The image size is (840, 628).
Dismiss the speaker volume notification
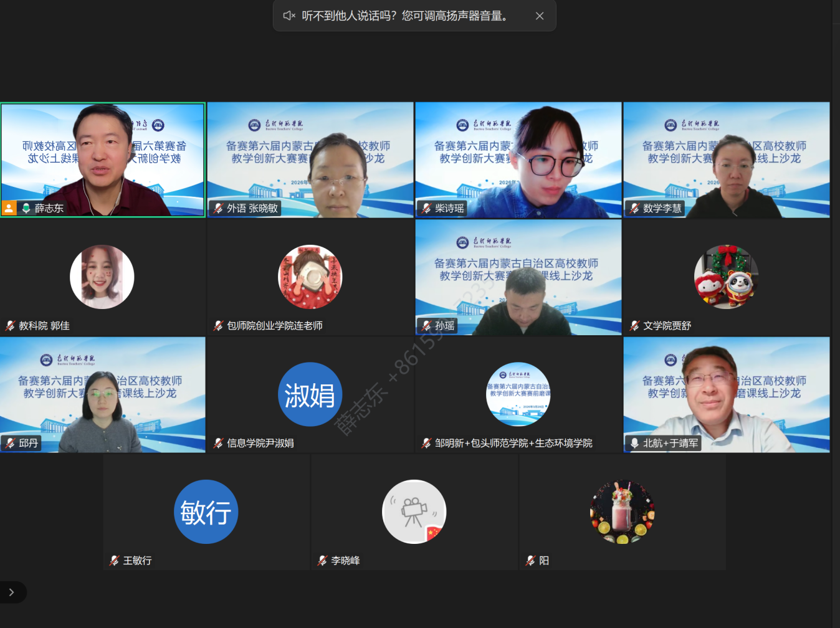pyautogui.click(x=540, y=16)
